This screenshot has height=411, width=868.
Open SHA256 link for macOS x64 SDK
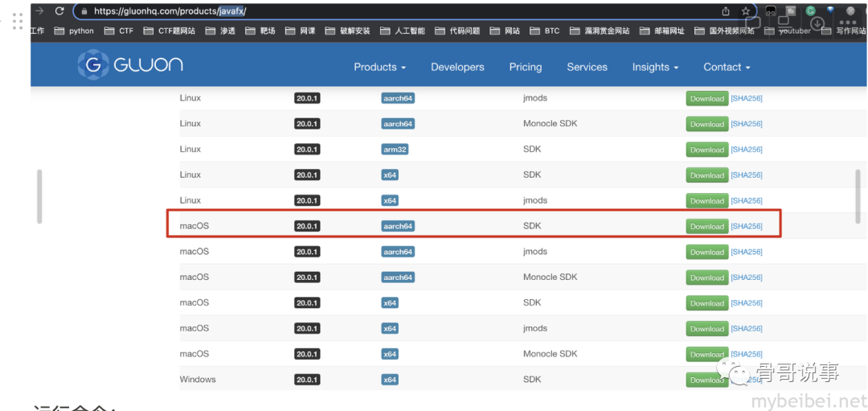(x=746, y=302)
